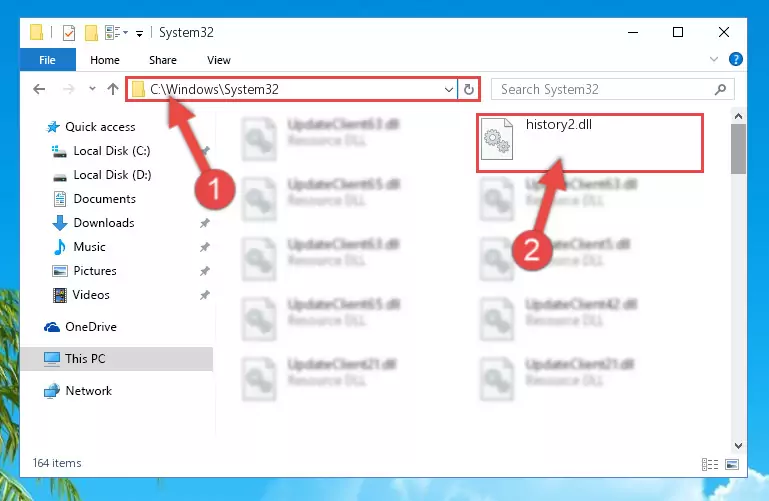Click the pin icon beside Downloads
The height and width of the screenshot is (501, 769).
point(205,223)
